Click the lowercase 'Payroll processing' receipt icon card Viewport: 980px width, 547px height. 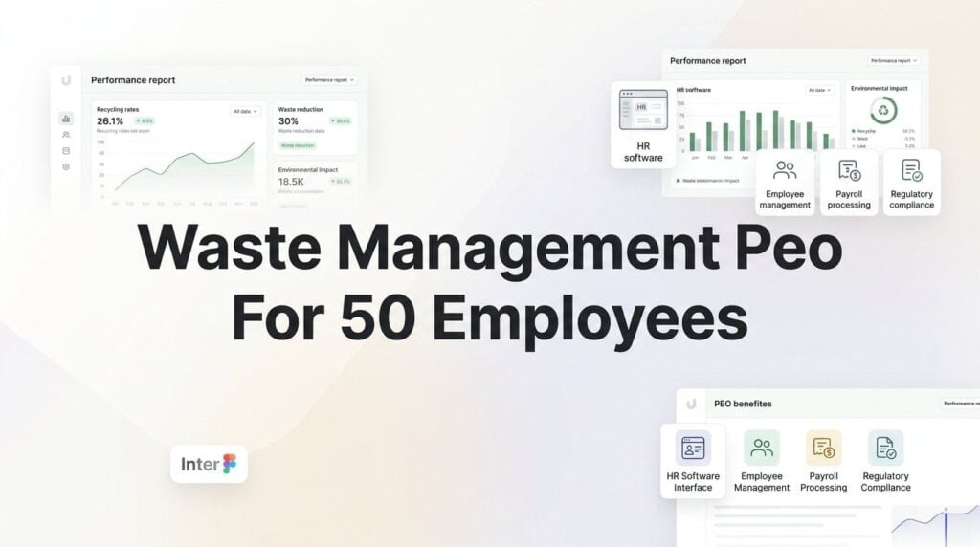(x=849, y=183)
